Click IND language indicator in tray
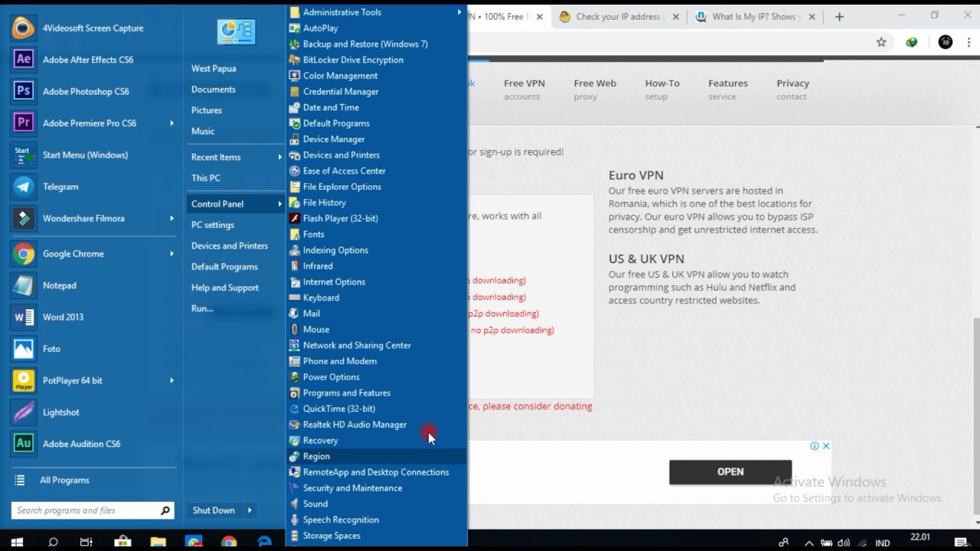This screenshot has height=551, width=980. pyautogui.click(x=882, y=543)
